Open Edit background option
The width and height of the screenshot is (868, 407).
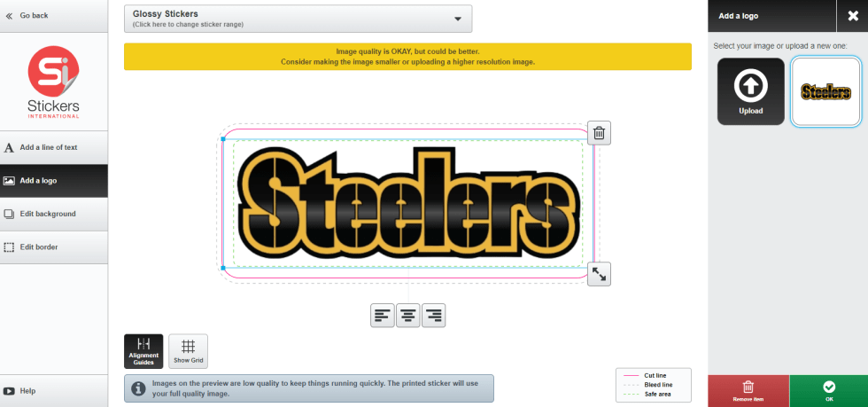(54, 214)
